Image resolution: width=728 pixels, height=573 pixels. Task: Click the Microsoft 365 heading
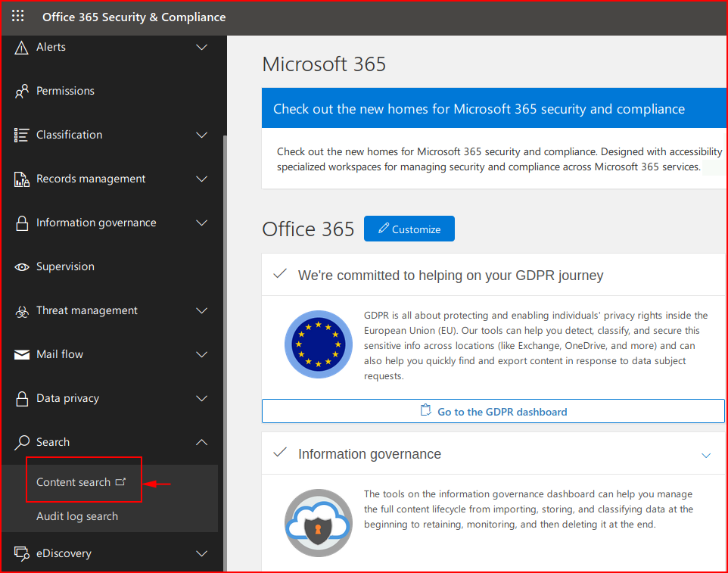(x=324, y=64)
